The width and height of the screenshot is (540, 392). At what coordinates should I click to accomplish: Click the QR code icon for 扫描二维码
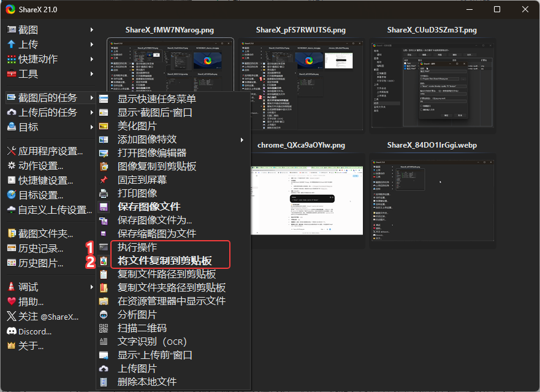pyautogui.click(x=104, y=328)
